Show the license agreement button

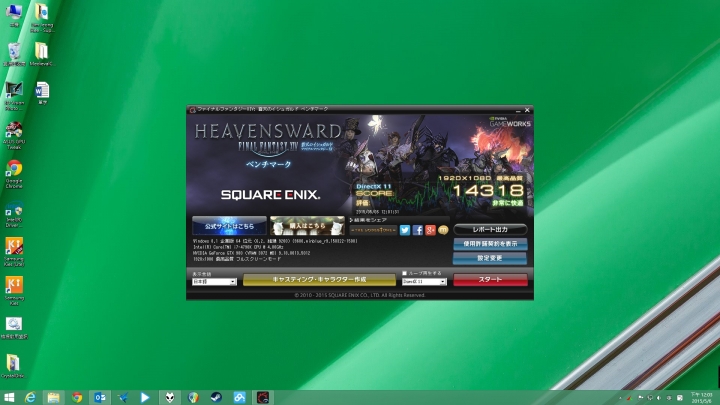(x=490, y=244)
